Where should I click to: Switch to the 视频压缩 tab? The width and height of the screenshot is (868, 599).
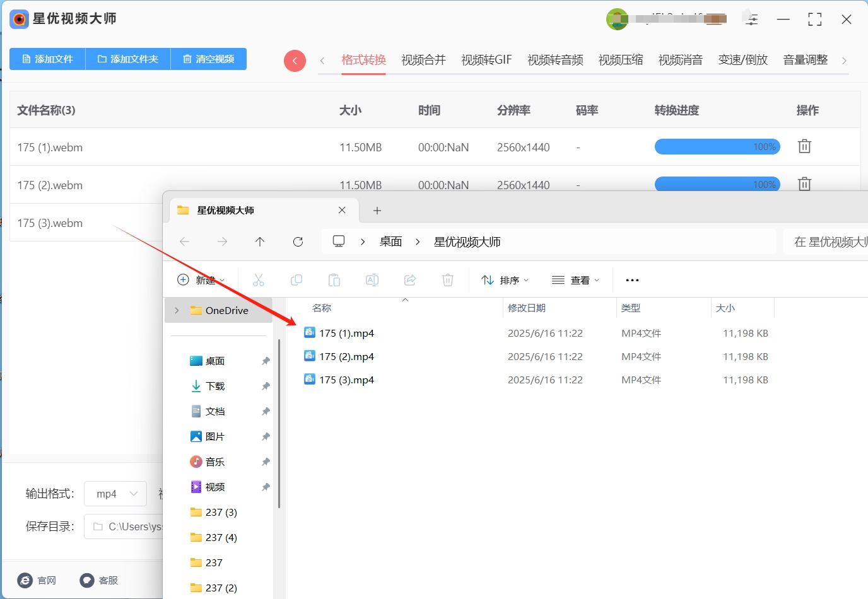coord(621,60)
